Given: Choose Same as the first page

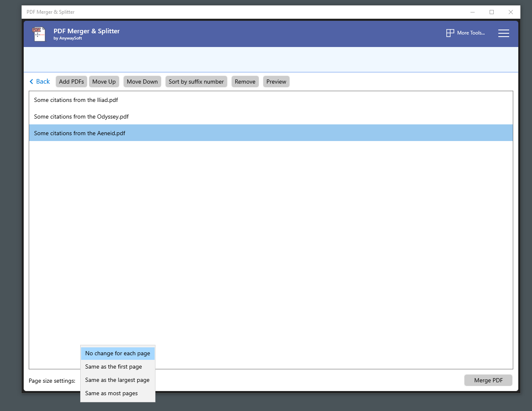Looking at the screenshot, I should 118,367.
